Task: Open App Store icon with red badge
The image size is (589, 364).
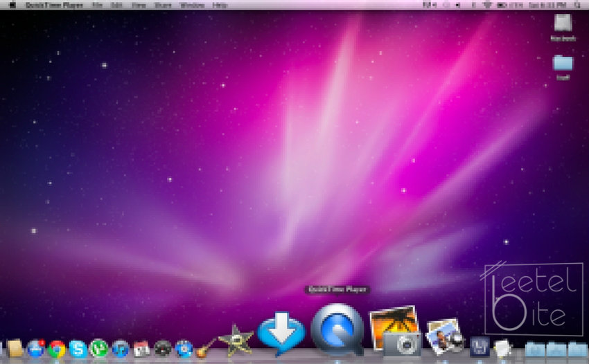Action: click(35, 348)
